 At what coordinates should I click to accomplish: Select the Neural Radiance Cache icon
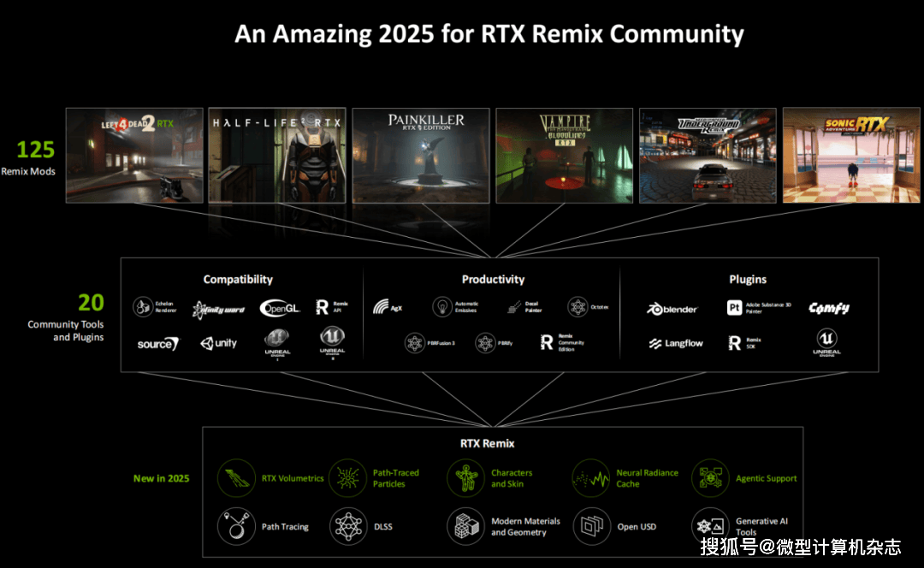coord(591,478)
